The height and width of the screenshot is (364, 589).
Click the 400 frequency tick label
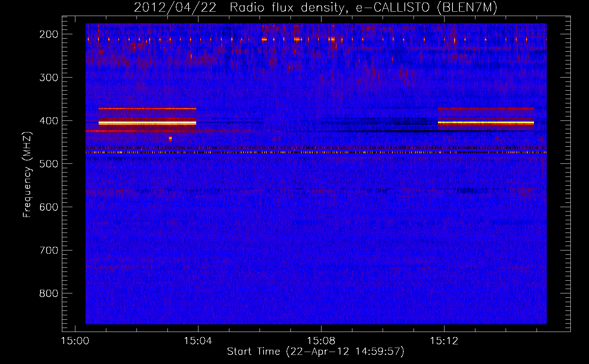click(49, 121)
